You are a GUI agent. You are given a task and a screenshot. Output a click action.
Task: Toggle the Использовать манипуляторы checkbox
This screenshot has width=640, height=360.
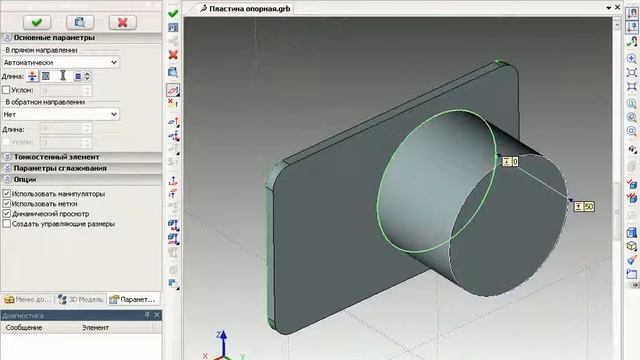[6, 193]
